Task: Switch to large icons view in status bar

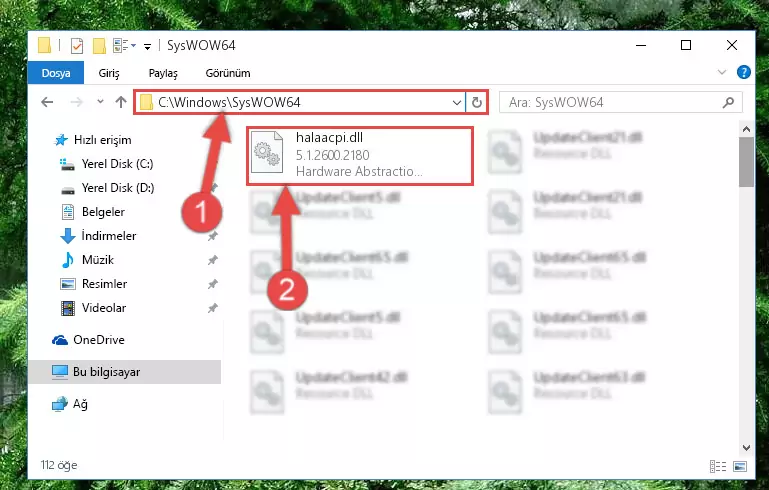Action: coord(740,466)
